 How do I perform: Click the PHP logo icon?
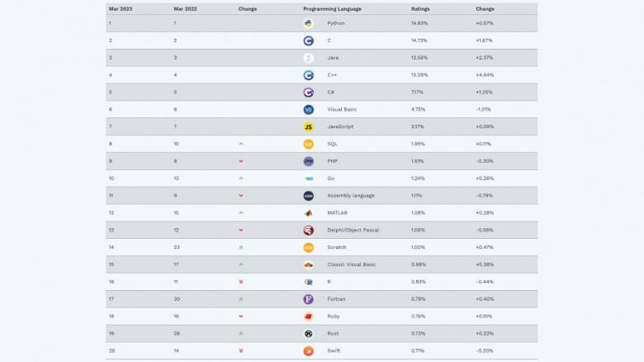pyautogui.click(x=308, y=161)
